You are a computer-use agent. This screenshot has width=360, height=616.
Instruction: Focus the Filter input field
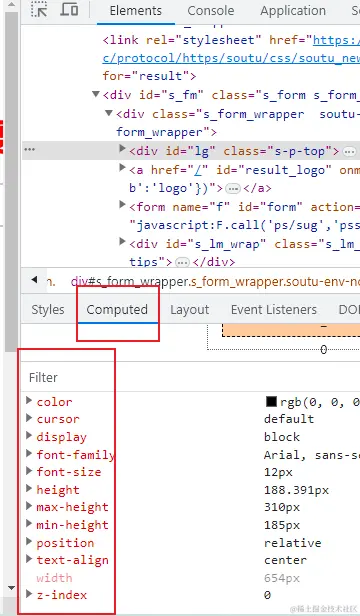pyautogui.click(x=190, y=378)
